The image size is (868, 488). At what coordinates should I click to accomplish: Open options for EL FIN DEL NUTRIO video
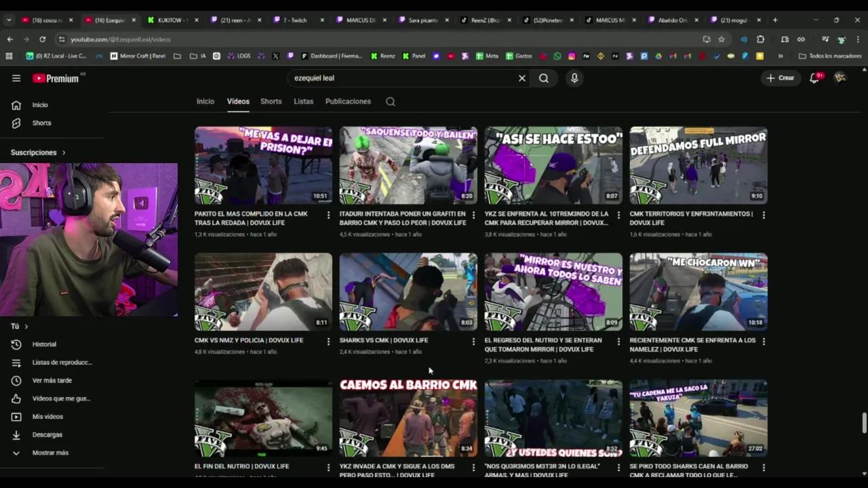coord(329,468)
